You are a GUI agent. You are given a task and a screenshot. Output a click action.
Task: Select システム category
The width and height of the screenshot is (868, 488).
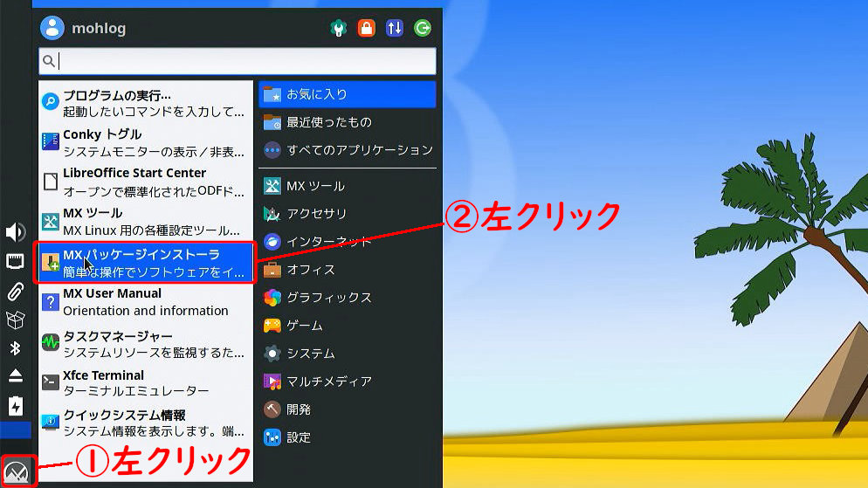click(x=348, y=353)
